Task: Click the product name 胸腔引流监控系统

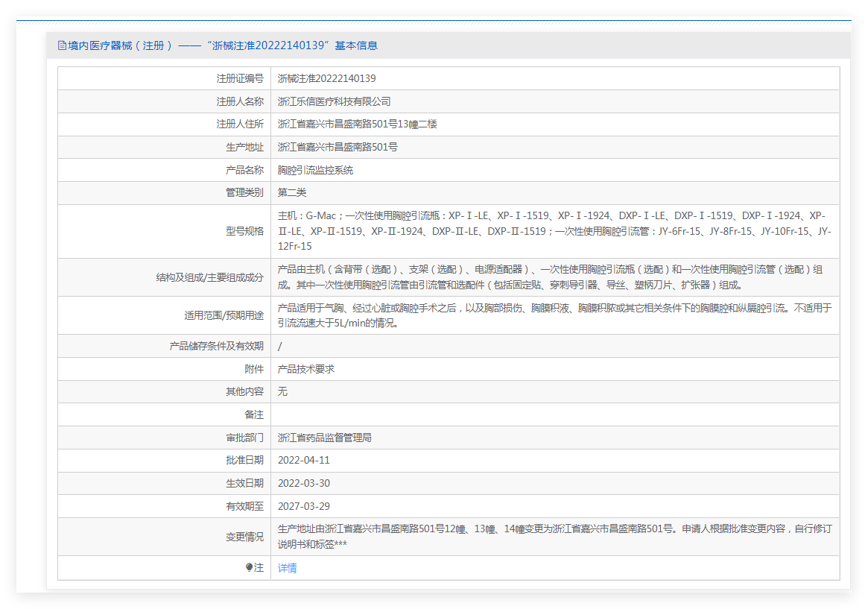Action: pos(315,170)
